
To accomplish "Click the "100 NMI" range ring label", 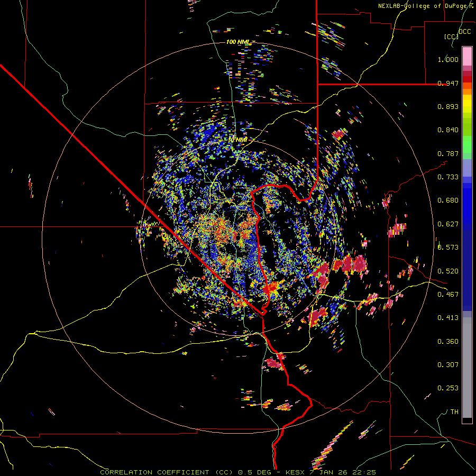I will 239,42.
